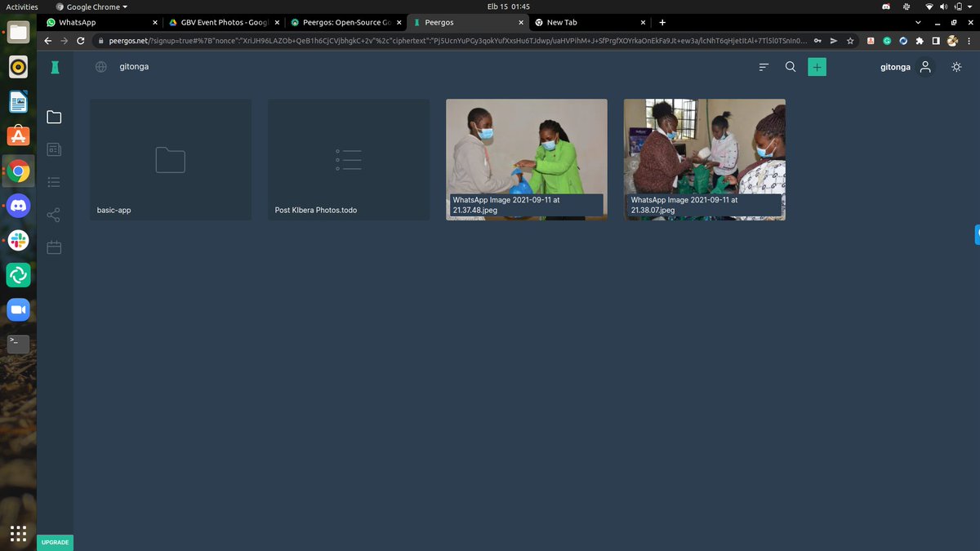980x551 pixels.
Task: Open the Google Chrome app menu
Action: point(91,7)
